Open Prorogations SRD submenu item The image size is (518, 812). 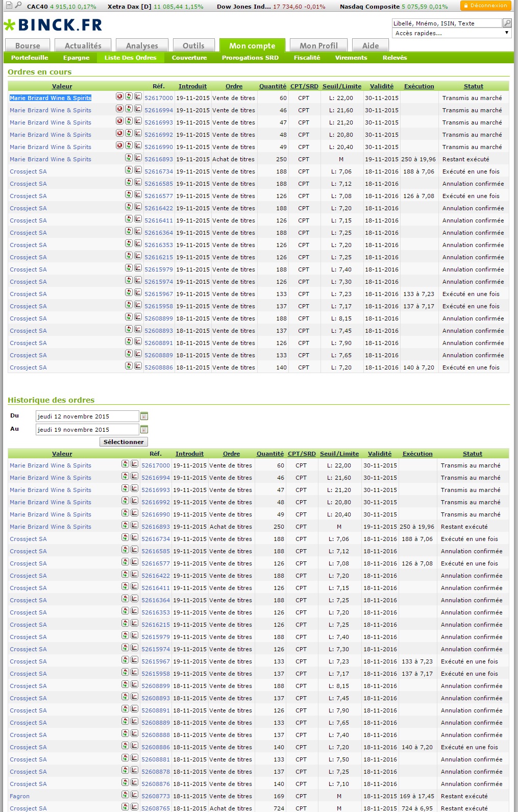pyautogui.click(x=250, y=58)
